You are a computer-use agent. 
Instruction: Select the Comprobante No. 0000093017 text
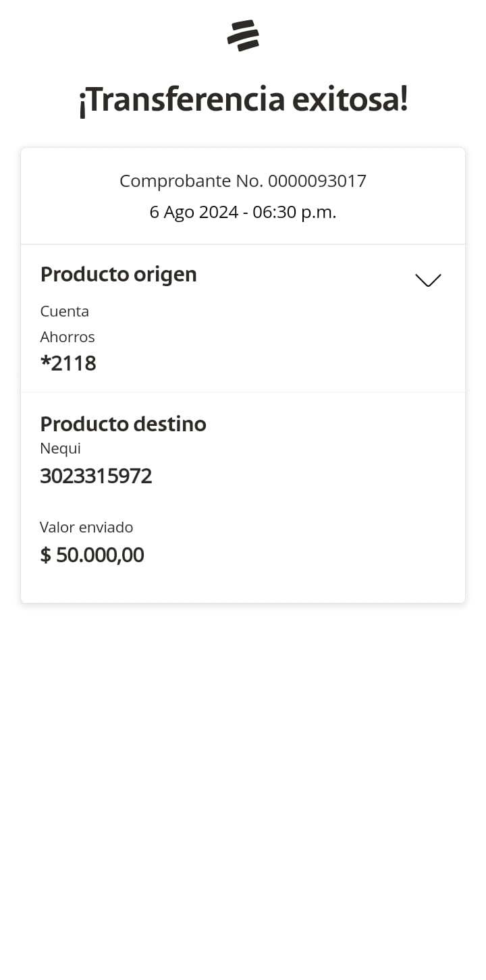242,181
